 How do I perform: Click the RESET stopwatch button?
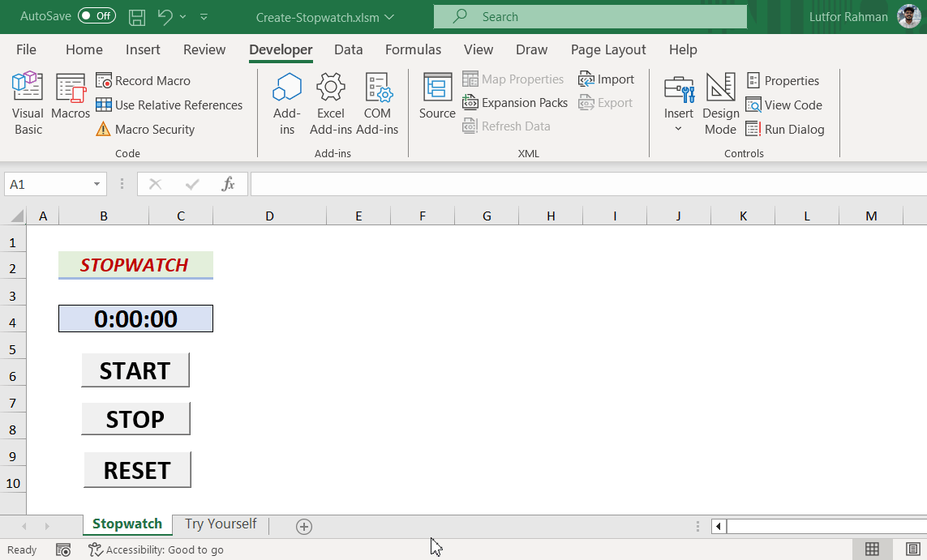(x=136, y=469)
